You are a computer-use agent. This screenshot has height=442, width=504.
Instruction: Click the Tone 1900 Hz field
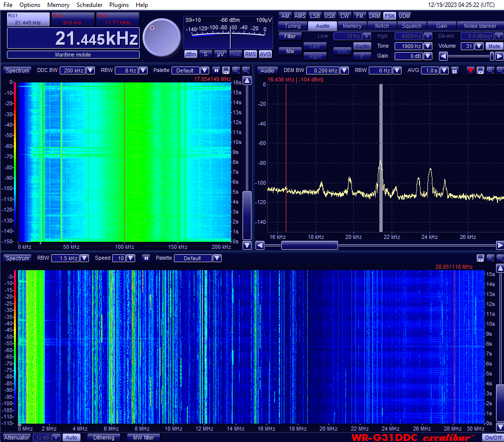click(x=409, y=46)
